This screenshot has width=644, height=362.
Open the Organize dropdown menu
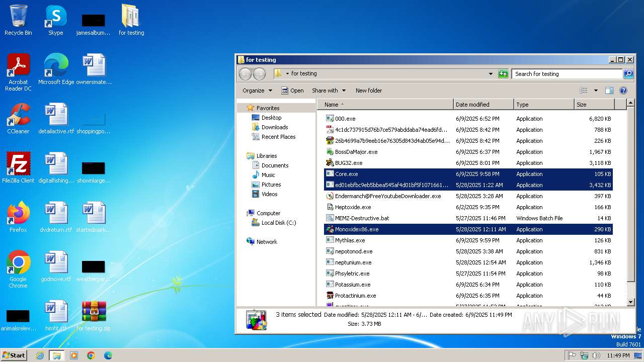pos(257,90)
